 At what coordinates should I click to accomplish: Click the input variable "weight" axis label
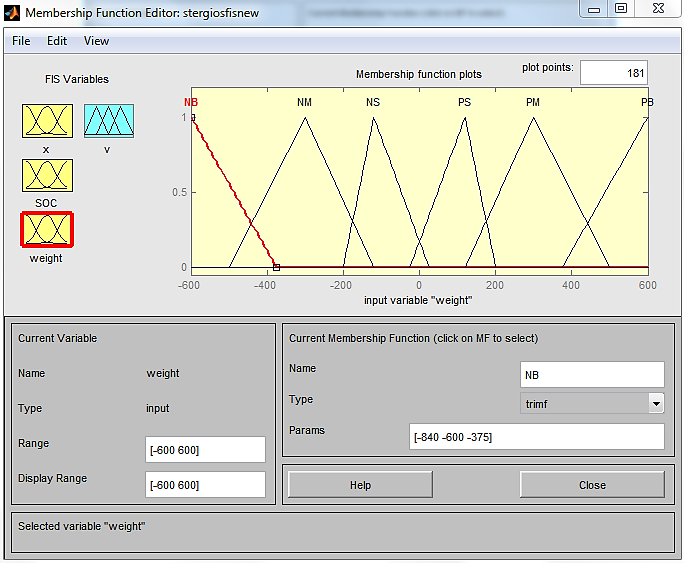pyautogui.click(x=418, y=300)
